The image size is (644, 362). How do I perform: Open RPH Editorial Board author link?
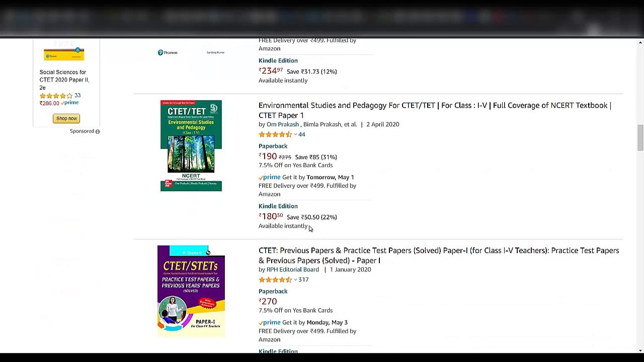click(292, 269)
